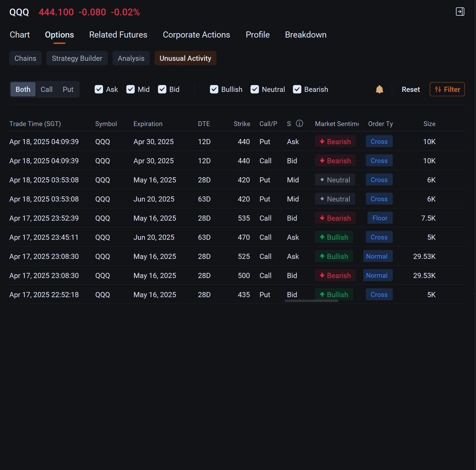Switch to the Options tab
Image resolution: width=476 pixels, height=470 pixels.
click(59, 35)
